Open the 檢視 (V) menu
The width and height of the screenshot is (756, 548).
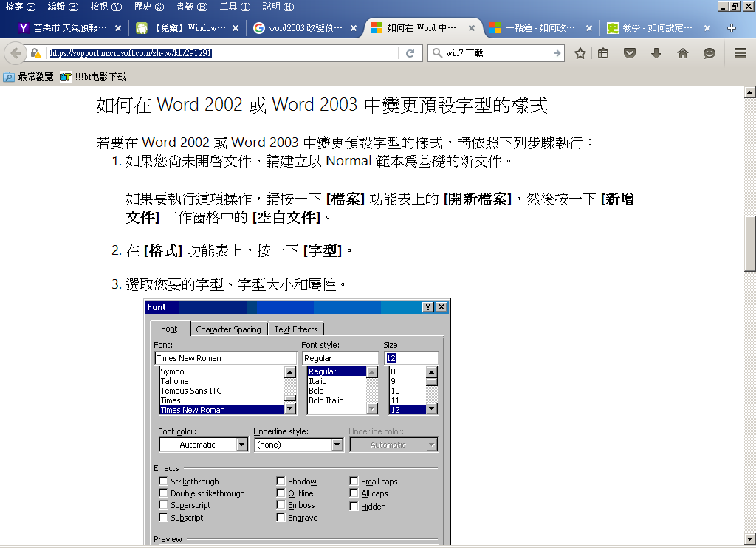[106, 7]
